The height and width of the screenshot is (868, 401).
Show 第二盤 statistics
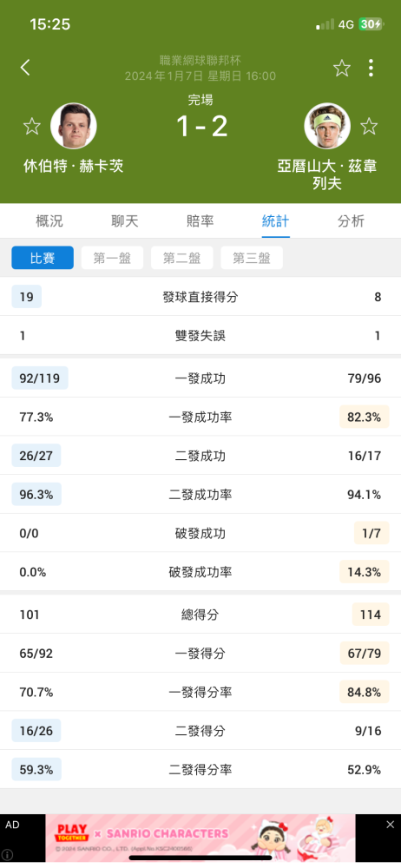pos(181,258)
